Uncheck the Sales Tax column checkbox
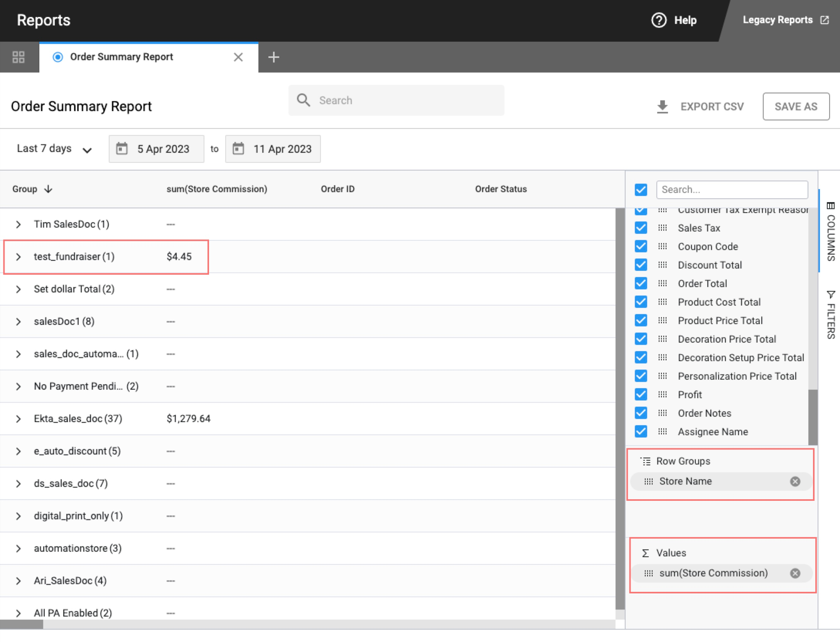The image size is (840, 642). coord(641,228)
